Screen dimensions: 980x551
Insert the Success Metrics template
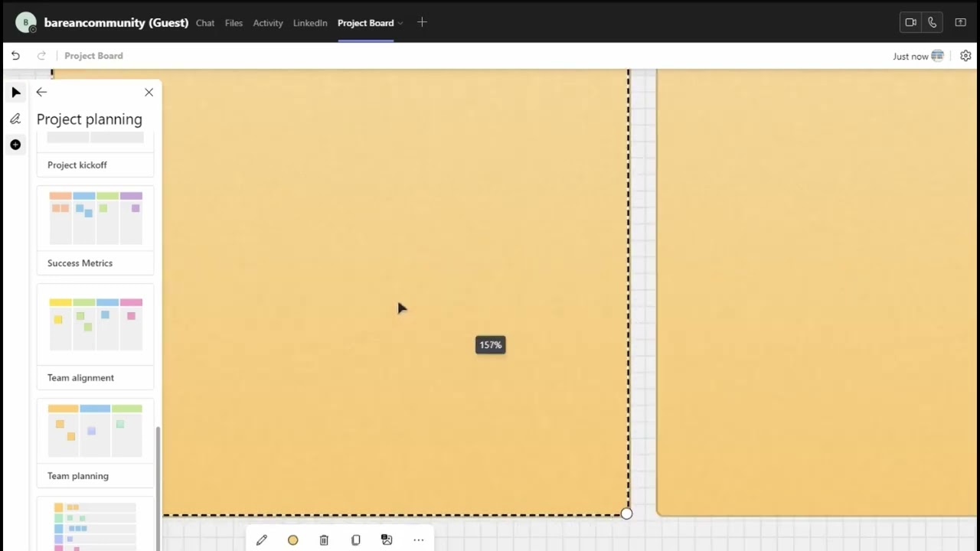(x=95, y=230)
